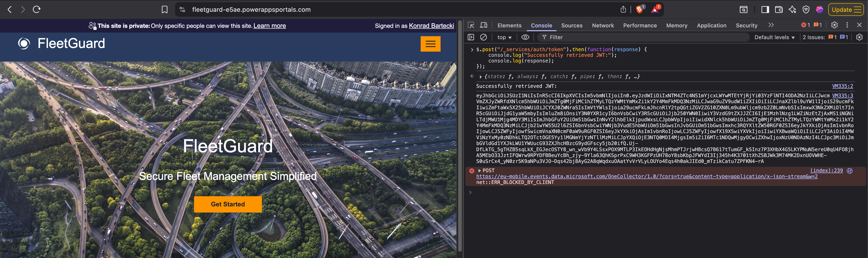868x258 pixels.
Task: Click the Get Started button
Action: click(228, 204)
